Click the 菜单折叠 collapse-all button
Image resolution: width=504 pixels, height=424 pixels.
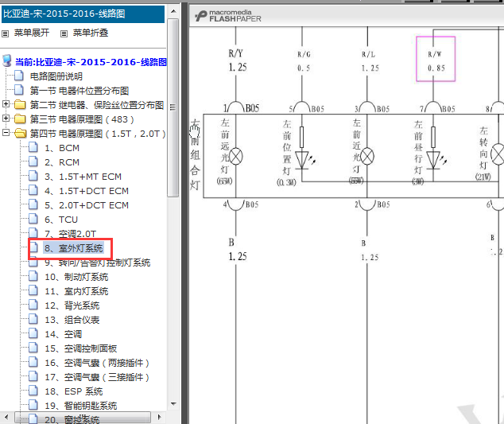(91, 33)
